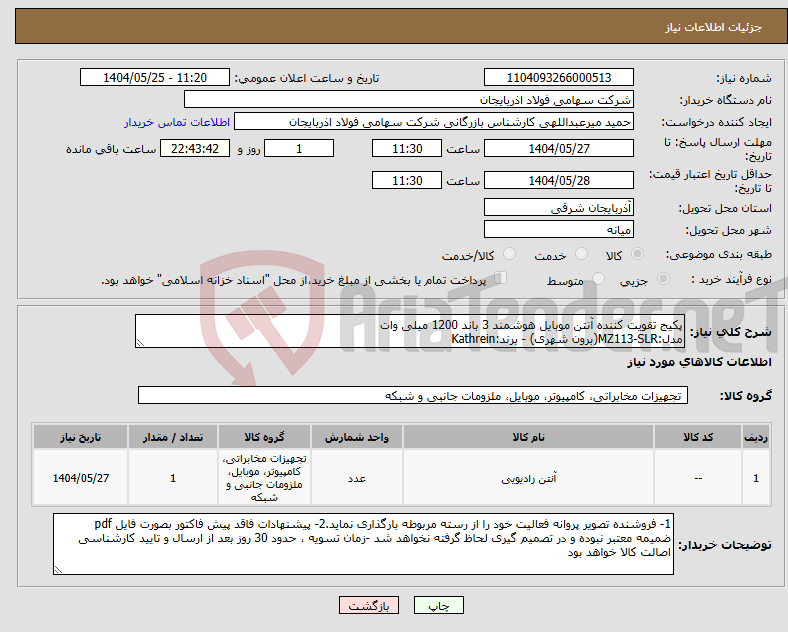The height and width of the screenshot is (632, 788).
Task: Click the واحد شمارش column header
Action: tap(357, 437)
